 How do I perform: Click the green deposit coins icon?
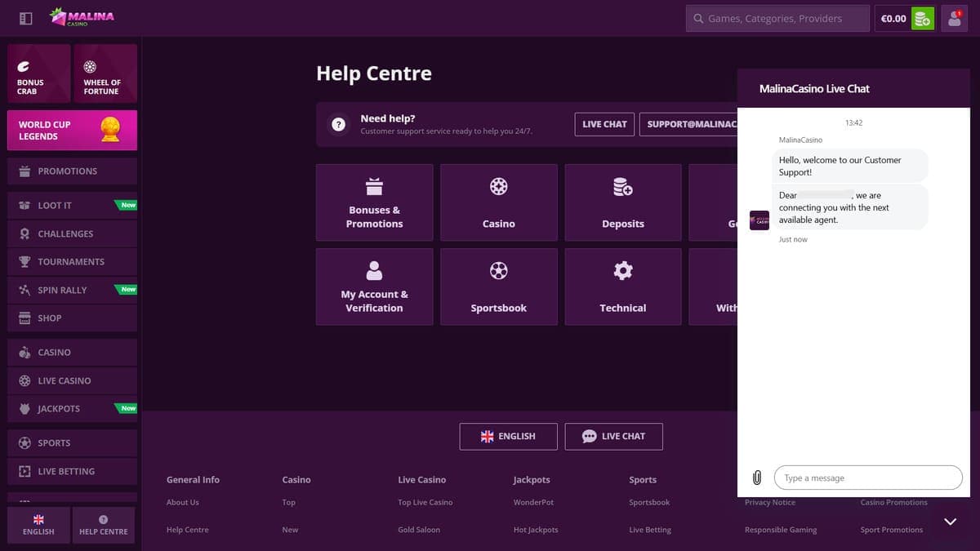point(922,18)
